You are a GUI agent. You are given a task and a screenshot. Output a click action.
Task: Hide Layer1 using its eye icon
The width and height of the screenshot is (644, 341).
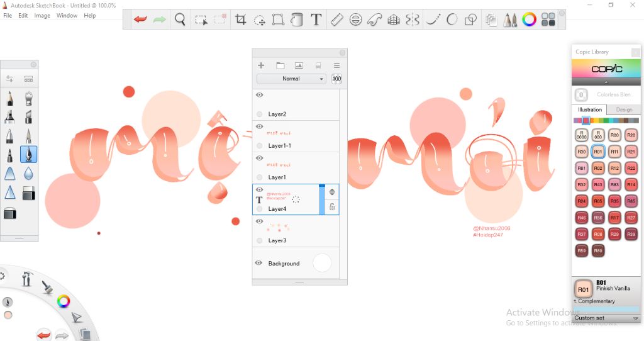[x=260, y=158]
